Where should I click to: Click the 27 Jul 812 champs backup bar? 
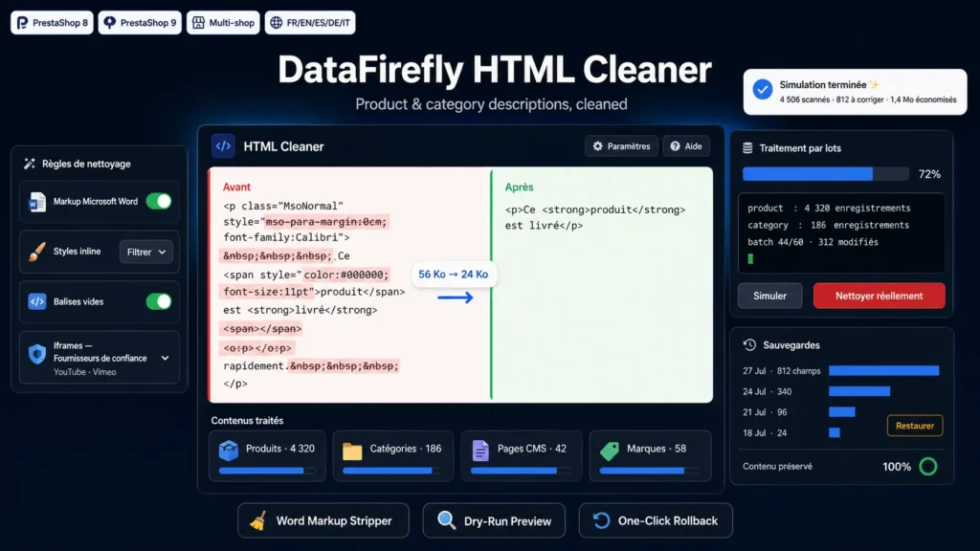[x=883, y=371]
